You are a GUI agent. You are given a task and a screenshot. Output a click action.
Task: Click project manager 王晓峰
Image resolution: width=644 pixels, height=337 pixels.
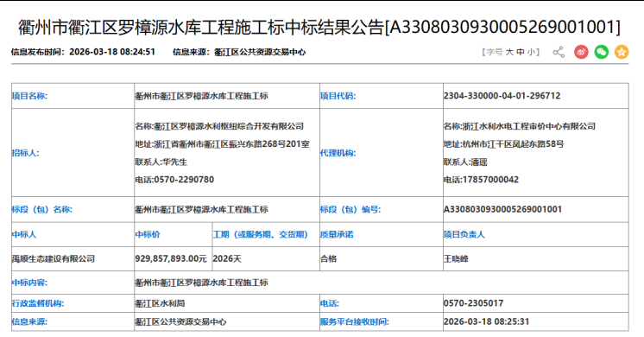pyautogui.click(x=456, y=259)
